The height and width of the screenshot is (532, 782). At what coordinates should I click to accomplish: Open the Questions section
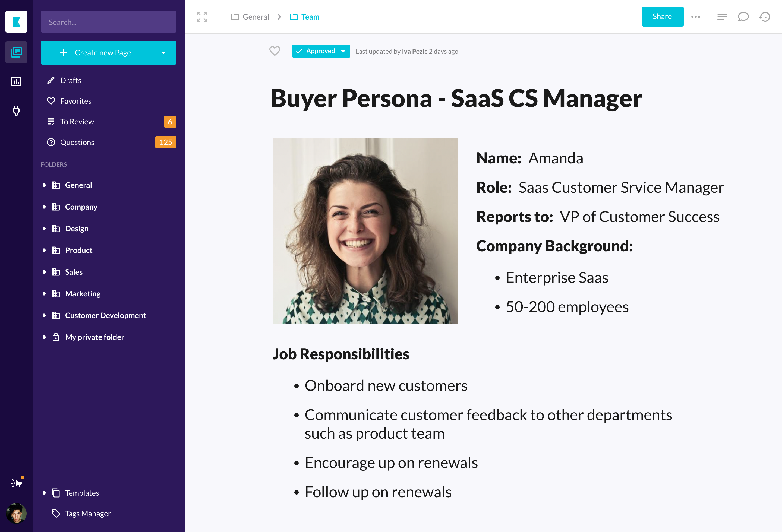[77, 142]
